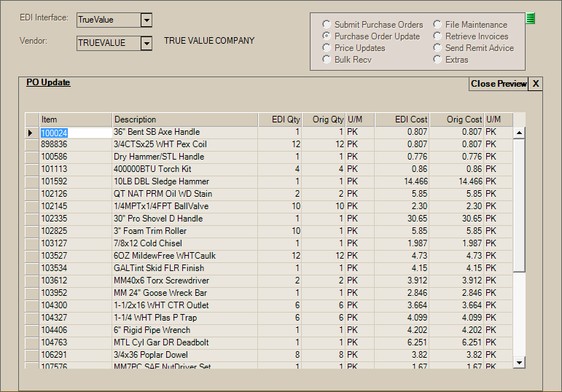This screenshot has width=562, height=392.
Task: Click item number 106291
Action: tap(54, 355)
